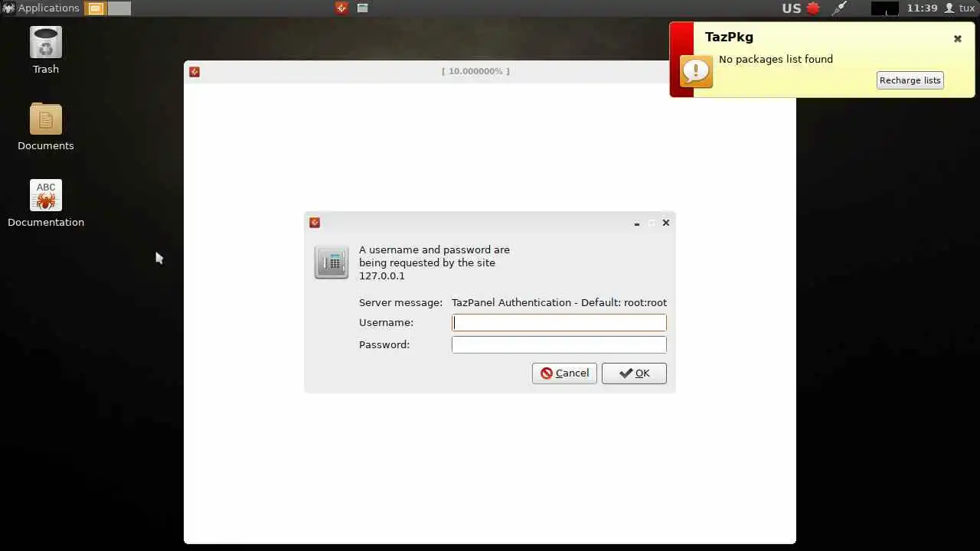
Task: Open the red TazPkg tray notifier icon
Action: click(813, 8)
